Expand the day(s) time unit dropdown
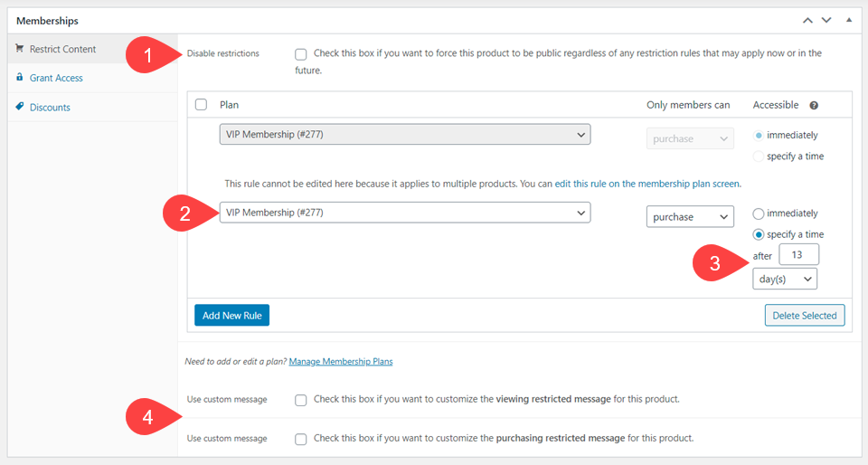The height and width of the screenshot is (465, 868). pos(784,279)
